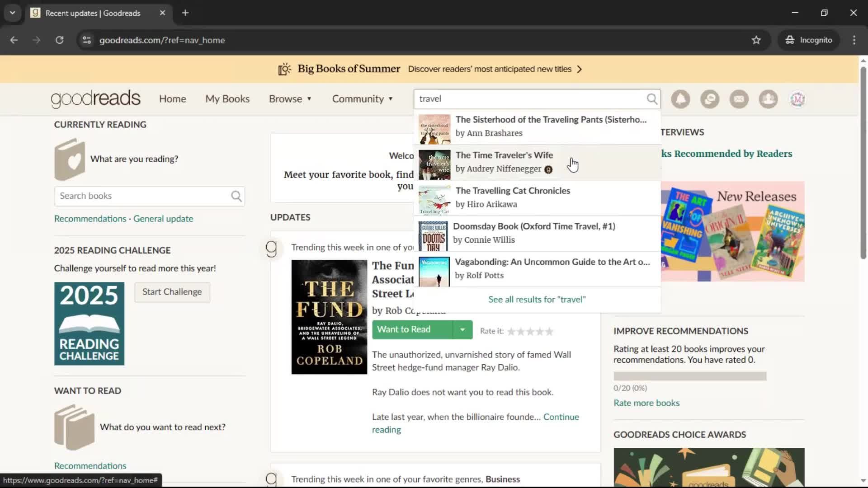Open the Goodreads Choice Awards image

tap(709, 468)
